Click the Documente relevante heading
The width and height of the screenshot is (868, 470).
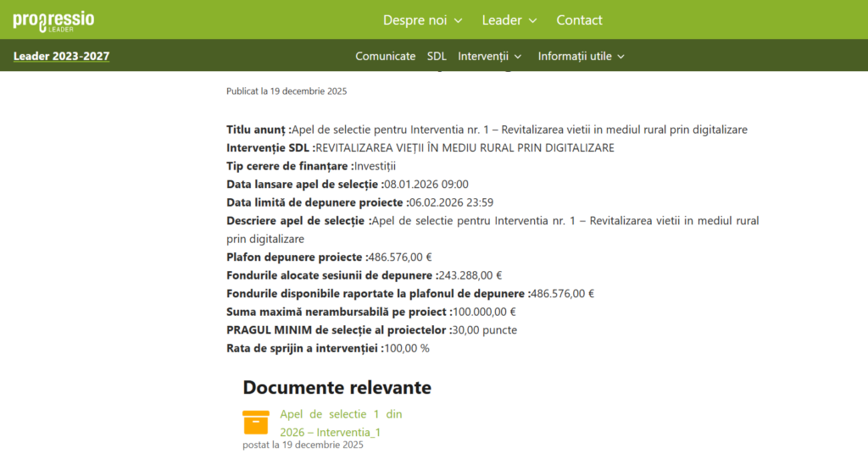[x=337, y=387]
